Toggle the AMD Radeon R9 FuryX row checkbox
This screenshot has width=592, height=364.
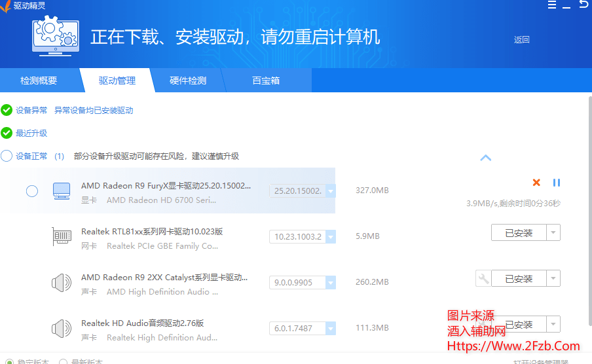pos(32,191)
